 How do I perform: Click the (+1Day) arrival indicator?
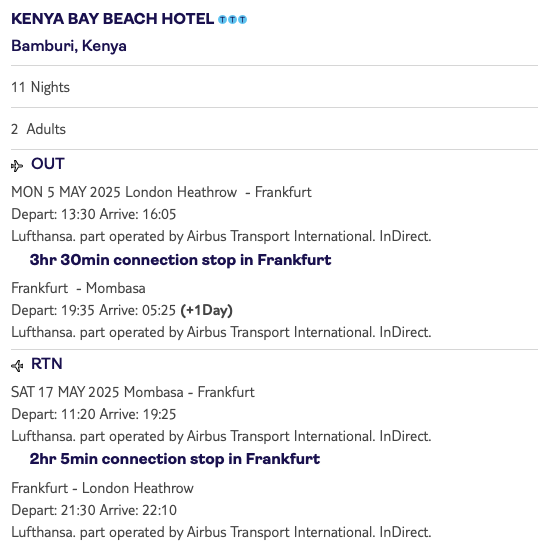[x=207, y=310]
